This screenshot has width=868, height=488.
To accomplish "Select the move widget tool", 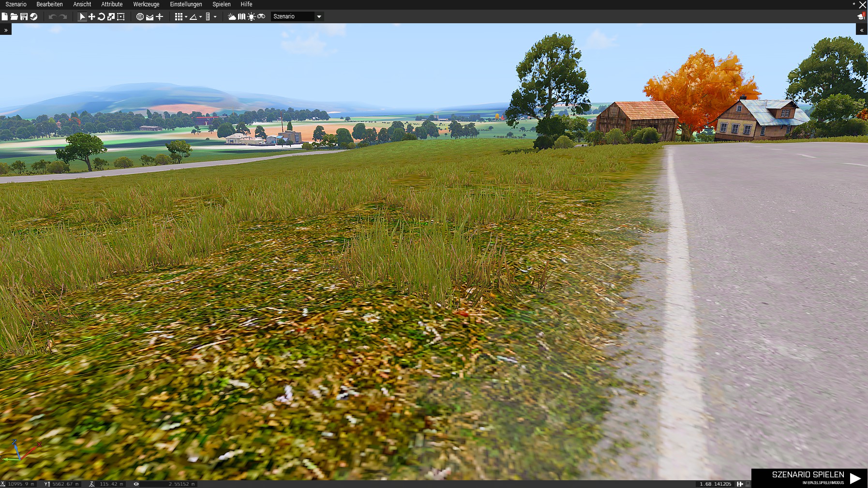I will point(91,16).
